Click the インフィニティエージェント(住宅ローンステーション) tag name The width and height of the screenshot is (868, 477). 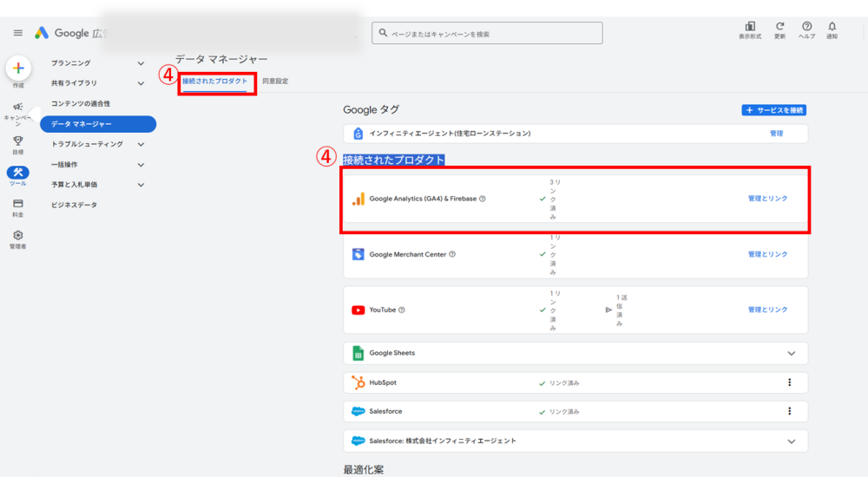[x=450, y=134]
